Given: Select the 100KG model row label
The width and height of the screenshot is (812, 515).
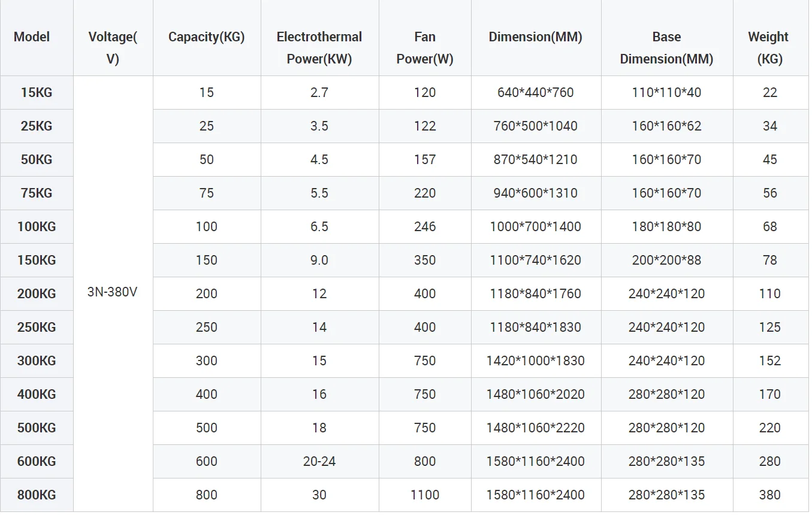Looking at the screenshot, I should click(x=37, y=227).
